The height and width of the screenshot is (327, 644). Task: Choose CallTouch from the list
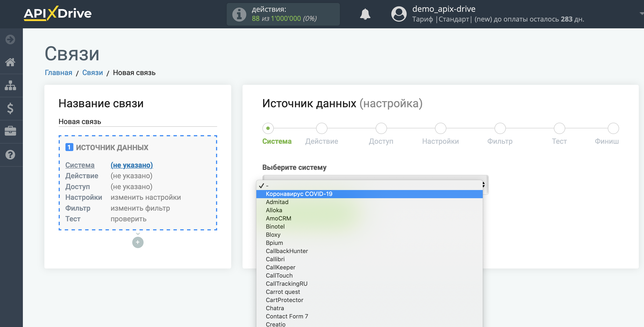tap(370, 276)
